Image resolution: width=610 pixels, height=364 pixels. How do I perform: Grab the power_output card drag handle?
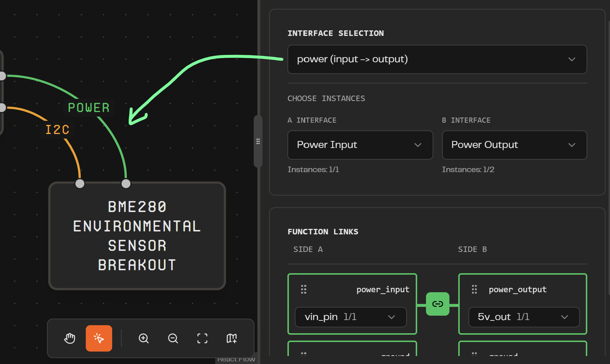pos(474,289)
